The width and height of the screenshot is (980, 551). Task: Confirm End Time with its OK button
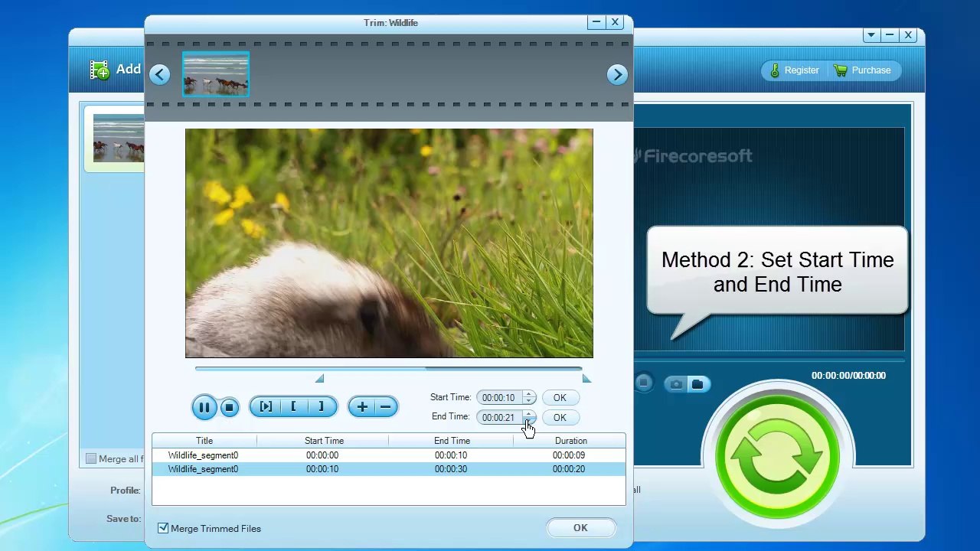(560, 418)
